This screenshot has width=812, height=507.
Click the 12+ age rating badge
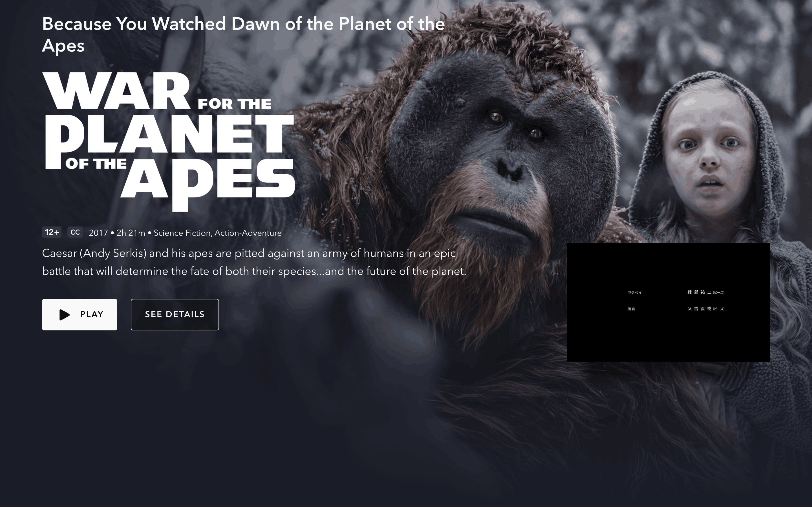coord(52,232)
